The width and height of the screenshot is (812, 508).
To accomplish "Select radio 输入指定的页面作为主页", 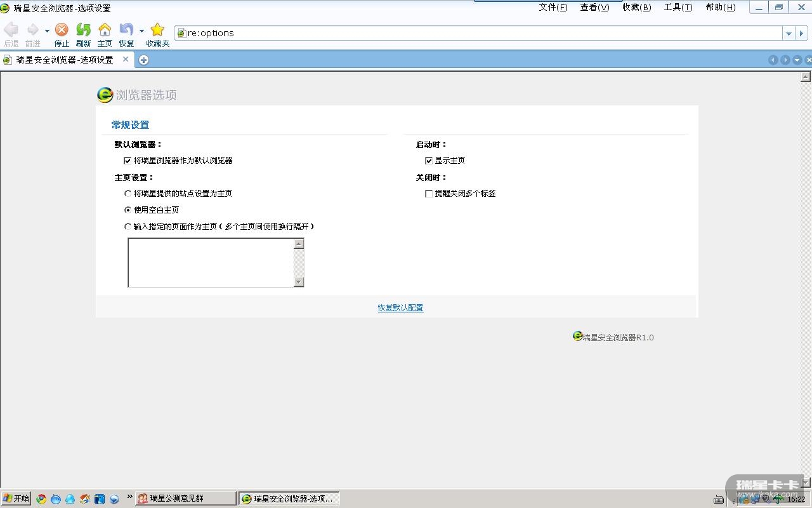I will pyautogui.click(x=128, y=227).
